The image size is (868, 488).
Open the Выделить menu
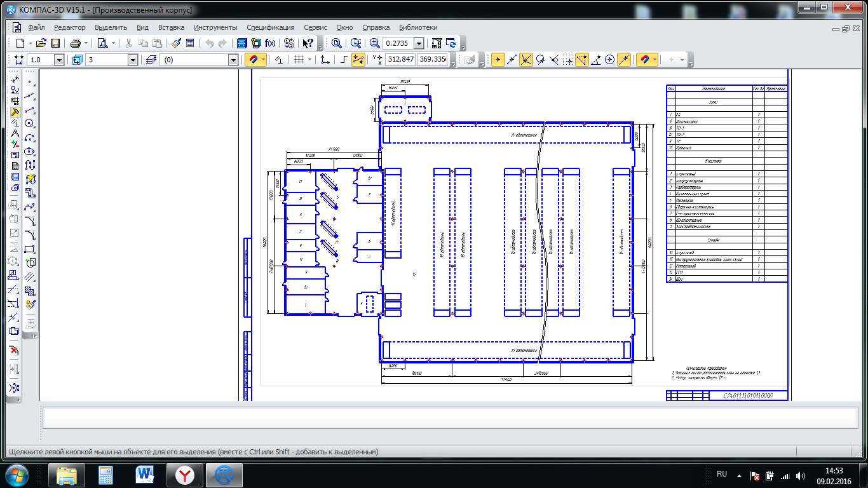pos(111,27)
